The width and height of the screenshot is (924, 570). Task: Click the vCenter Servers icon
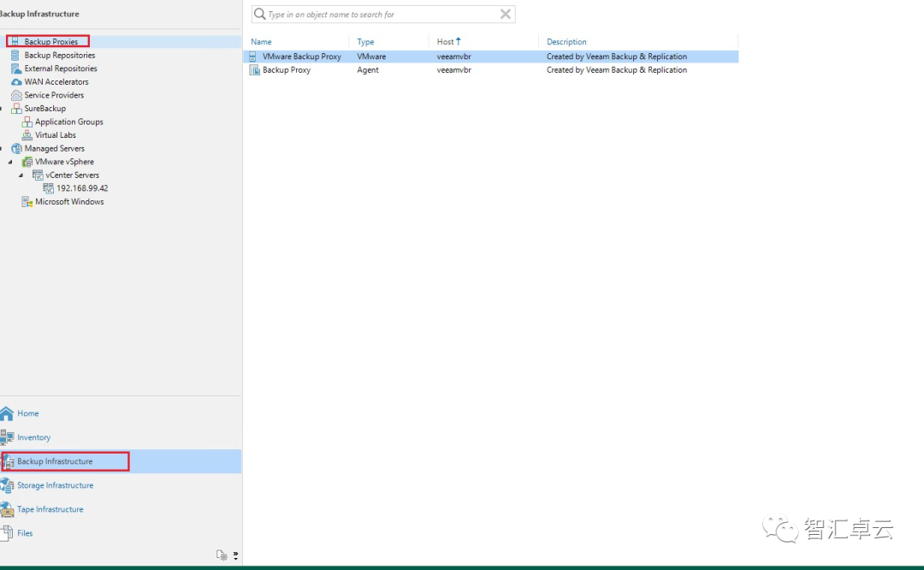38,175
